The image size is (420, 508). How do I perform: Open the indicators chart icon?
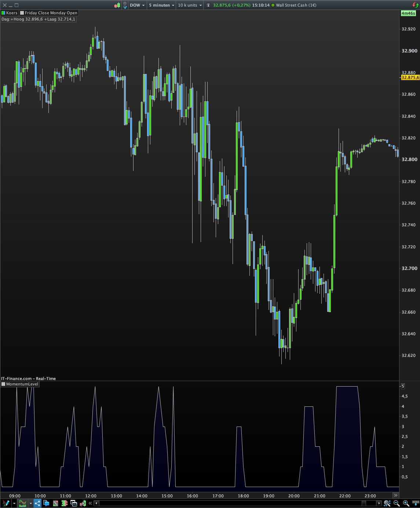pos(23,503)
